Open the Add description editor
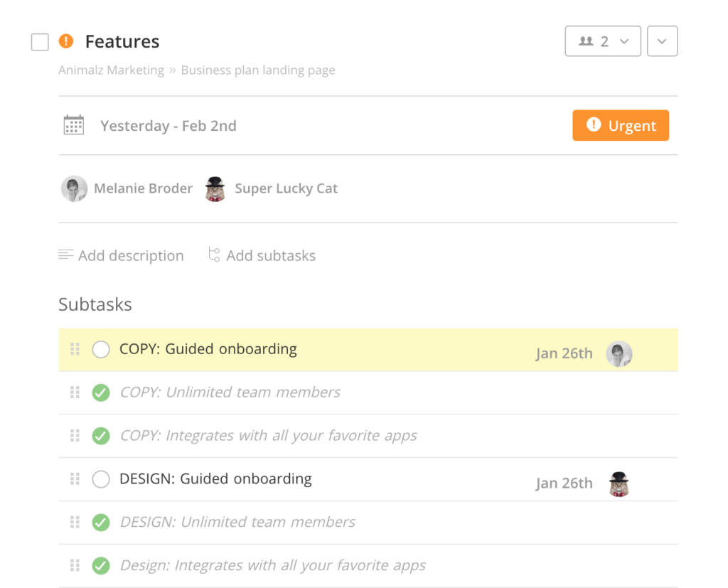 (121, 255)
